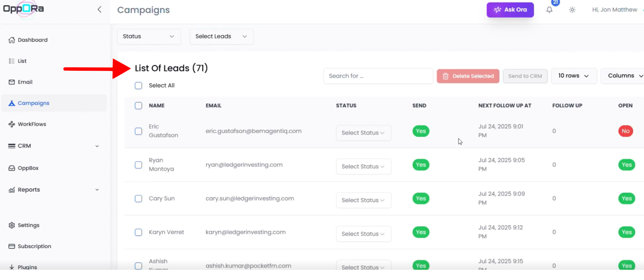This screenshot has height=280, width=644.
Task: Collapse sidebar with the left chevron
Action: (99, 10)
